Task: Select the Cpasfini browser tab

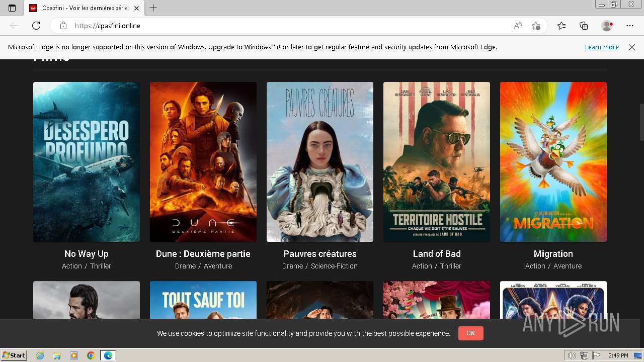Action: click(x=85, y=8)
